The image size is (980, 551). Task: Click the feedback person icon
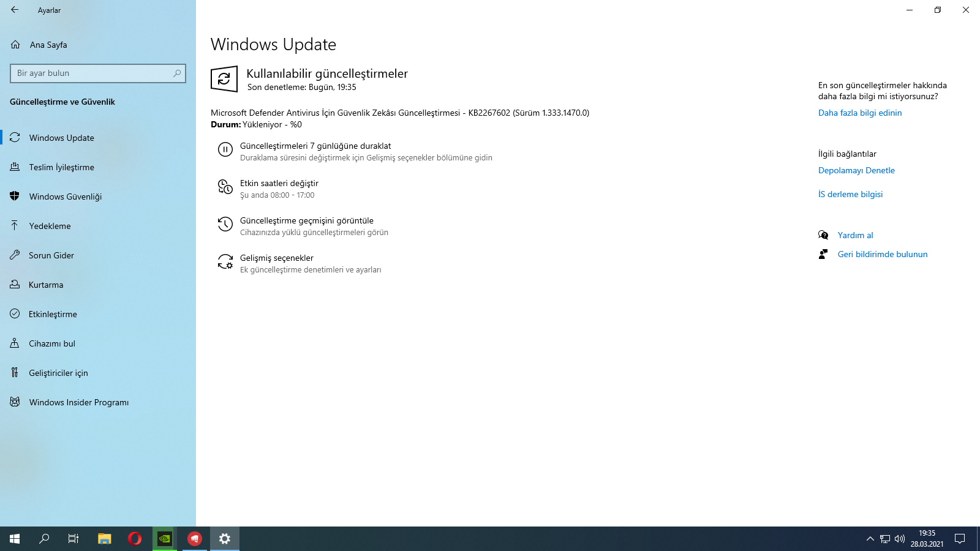pyautogui.click(x=823, y=254)
